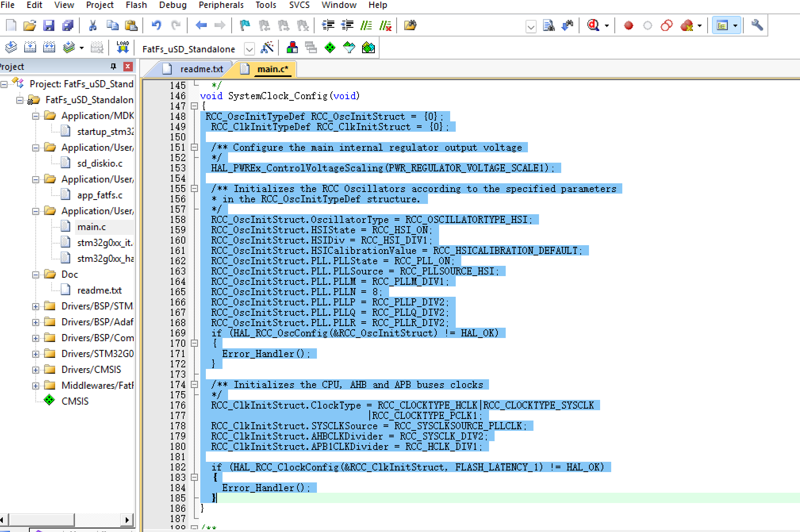Open FatFs_uSD_Standalone target dropdown

click(x=249, y=49)
